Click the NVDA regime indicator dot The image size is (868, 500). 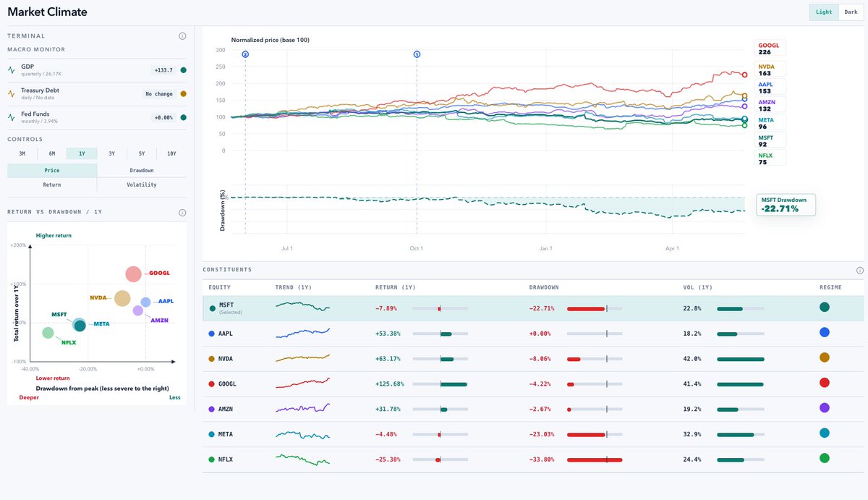(824, 357)
